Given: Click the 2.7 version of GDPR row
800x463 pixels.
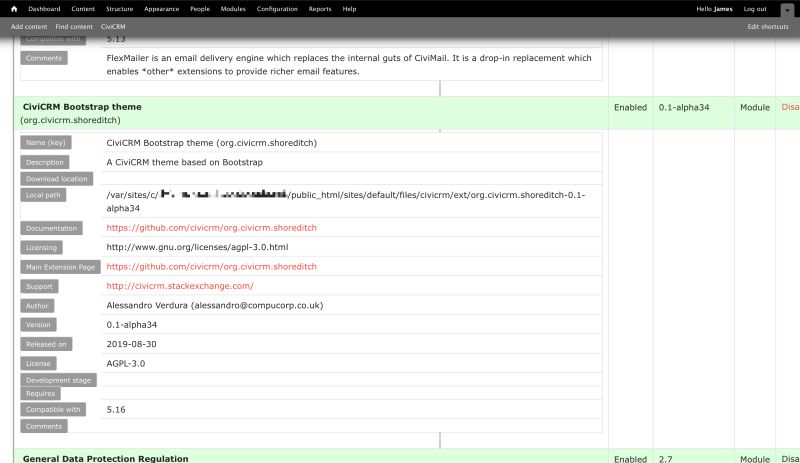Looking at the screenshot, I should 665,459.
